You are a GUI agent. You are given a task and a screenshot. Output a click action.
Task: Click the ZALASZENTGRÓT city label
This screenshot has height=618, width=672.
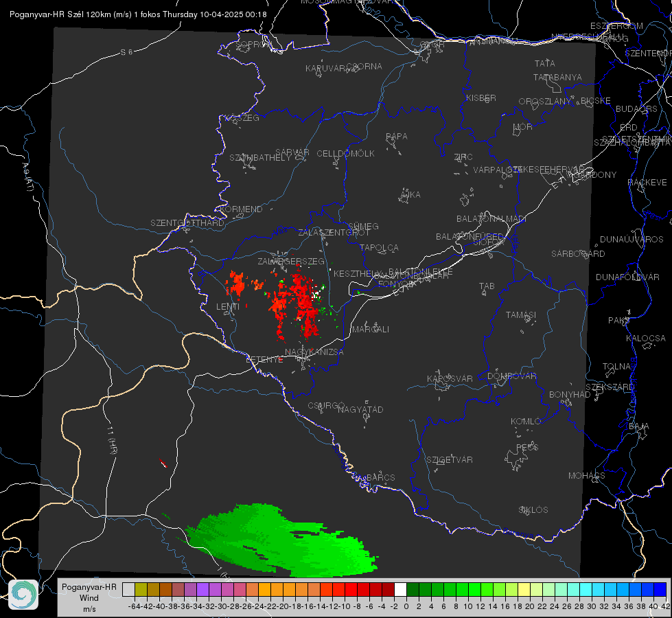point(334,233)
